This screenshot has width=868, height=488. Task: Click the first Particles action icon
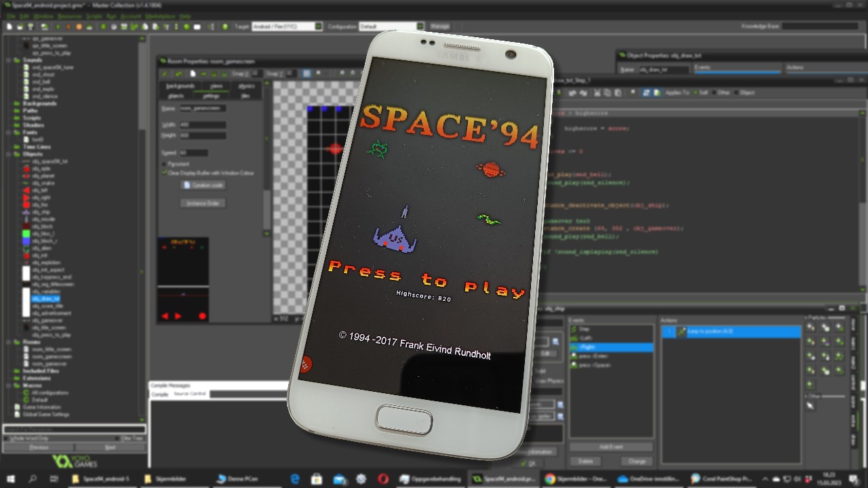point(810,327)
